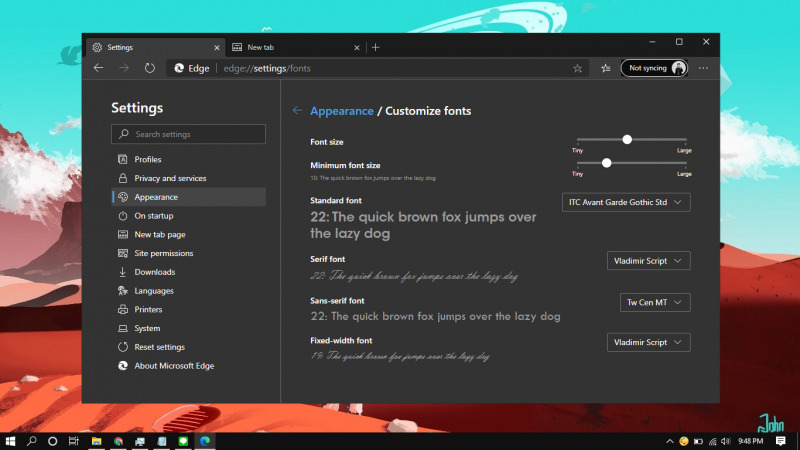The height and width of the screenshot is (450, 800).
Task: Open Reset settings section
Action: pyautogui.click(x=189, y=347)
